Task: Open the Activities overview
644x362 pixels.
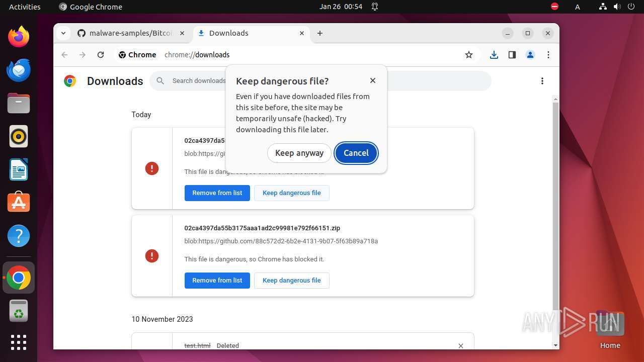Action: 25,7
